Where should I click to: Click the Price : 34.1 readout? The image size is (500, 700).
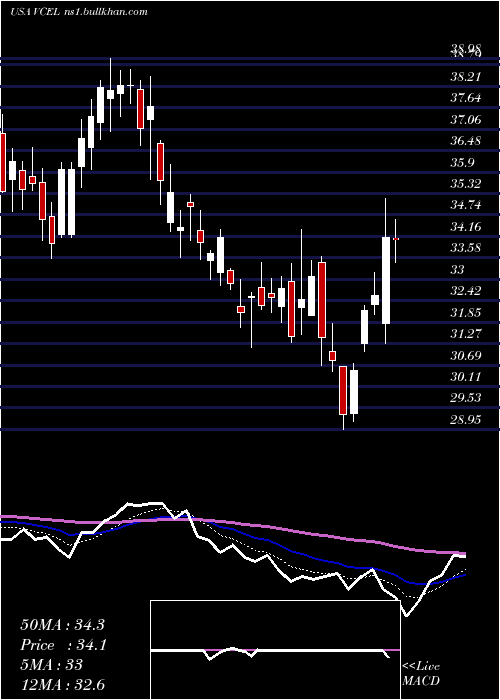[63, 645]
